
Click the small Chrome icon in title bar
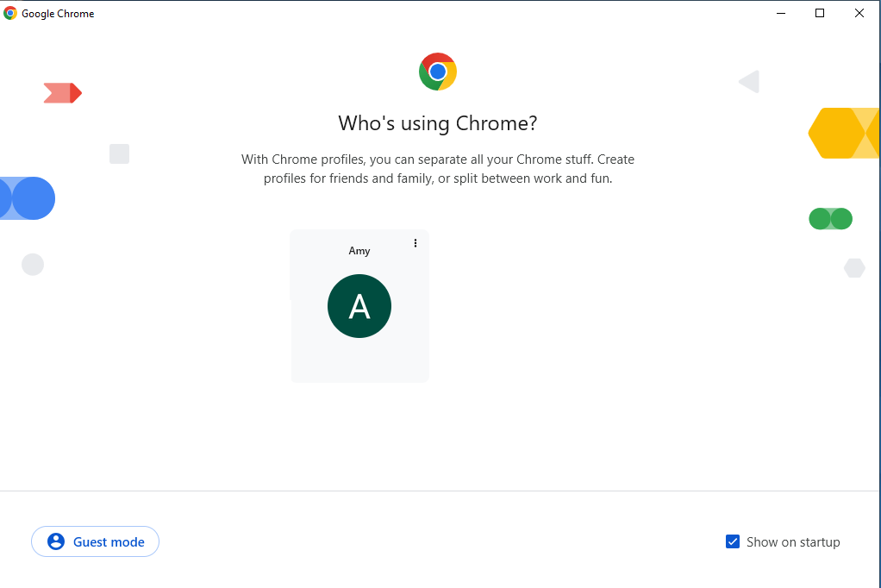pyautogui.click(x=10, y=13)
